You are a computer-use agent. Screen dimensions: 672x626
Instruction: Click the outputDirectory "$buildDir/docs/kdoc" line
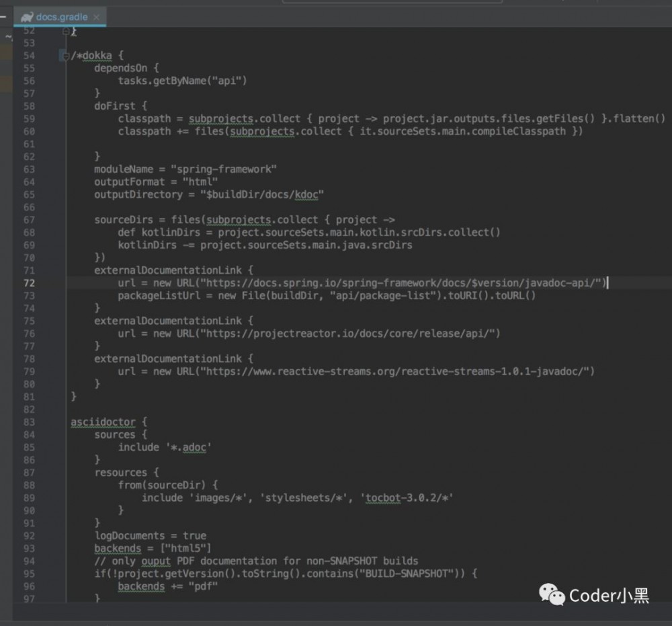pos(209,194)
